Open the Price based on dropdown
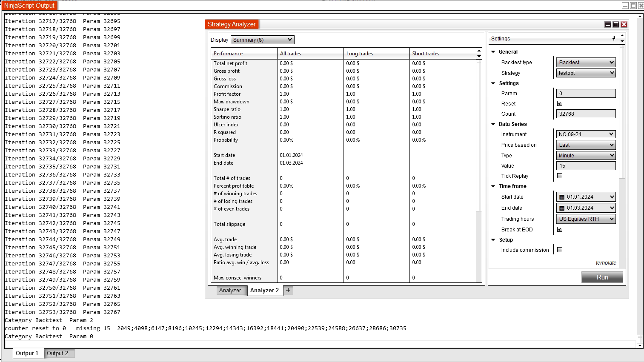Screen dimensions: 644x362 [586, 145]
